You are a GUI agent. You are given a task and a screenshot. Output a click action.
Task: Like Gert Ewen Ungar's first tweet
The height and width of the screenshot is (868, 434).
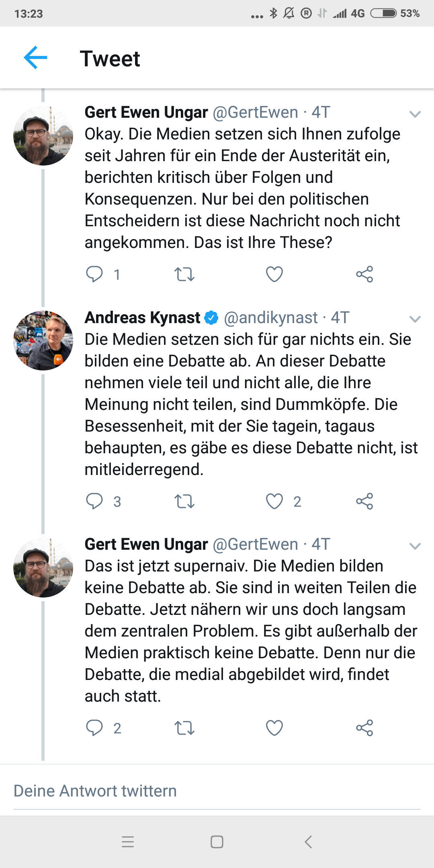[274, 274]
